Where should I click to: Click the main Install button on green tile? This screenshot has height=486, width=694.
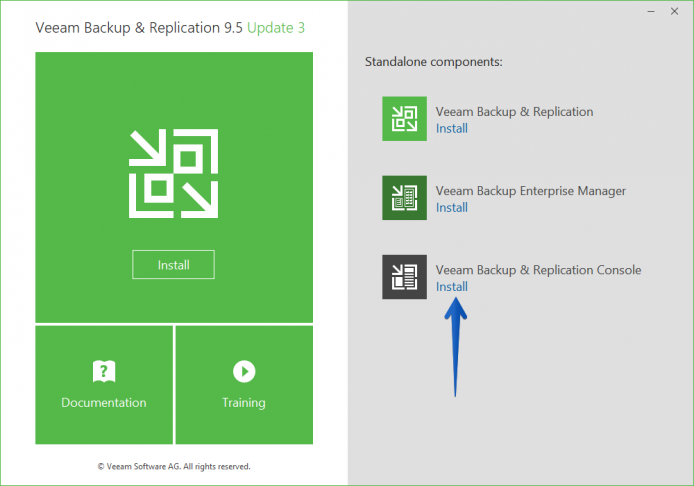click(174, 265)
